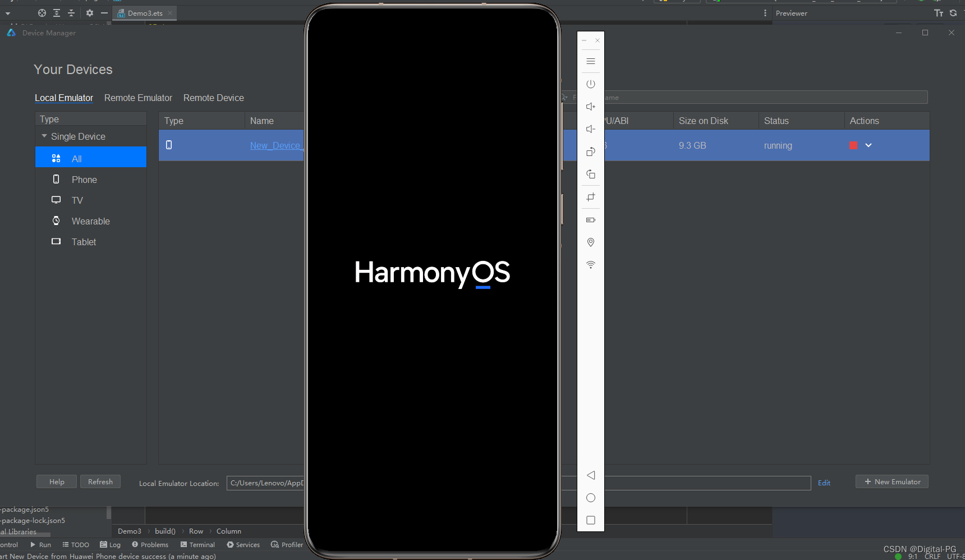Viewport: 965px width, 560px height.
Task: Click the Row breadcrumb
Action: tap(196, 531)
